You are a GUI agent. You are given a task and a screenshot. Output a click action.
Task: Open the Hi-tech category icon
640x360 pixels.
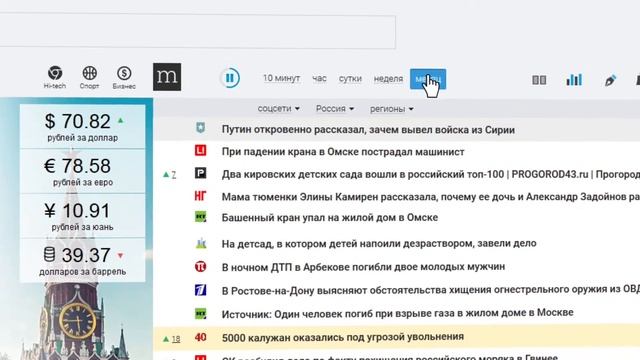[x=55, y=77]
